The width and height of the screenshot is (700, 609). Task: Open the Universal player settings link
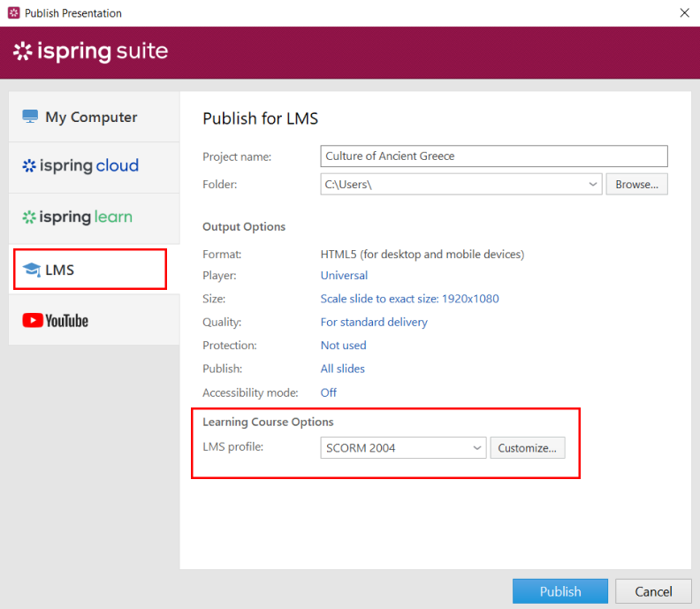[344, 275]
